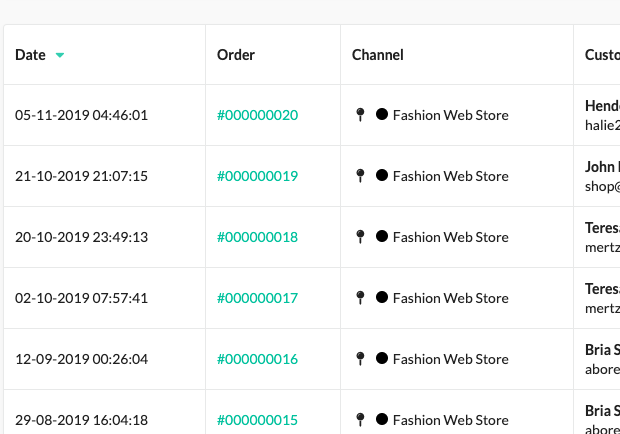The width and height of the screenshot is (620, 434).
Task: Click Fashion Web Store in order #000000019 row
Action: point(451,176)
